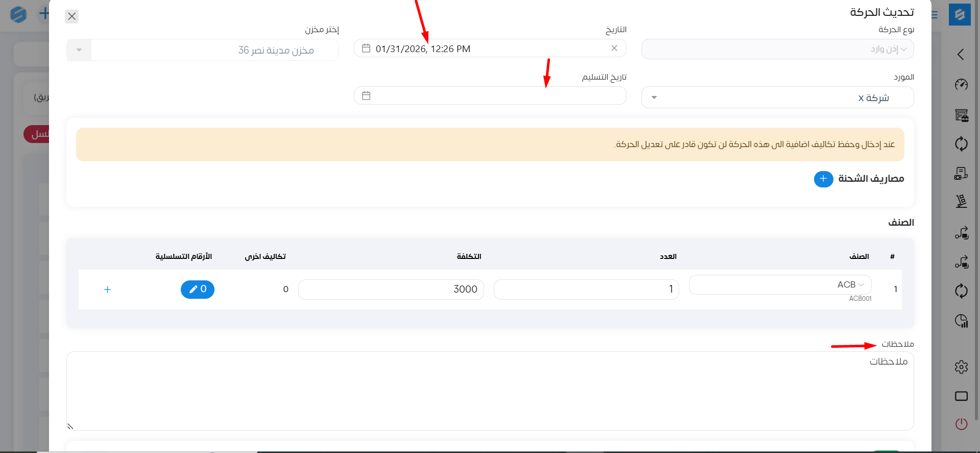The image size is (980, 453).
Task: Open the delivery date calendar picker icon
Action: click(366, 96)
